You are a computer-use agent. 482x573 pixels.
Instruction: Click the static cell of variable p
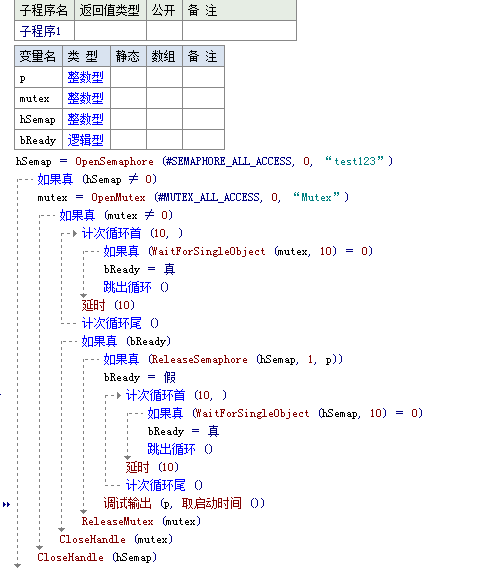coord(128,77)
